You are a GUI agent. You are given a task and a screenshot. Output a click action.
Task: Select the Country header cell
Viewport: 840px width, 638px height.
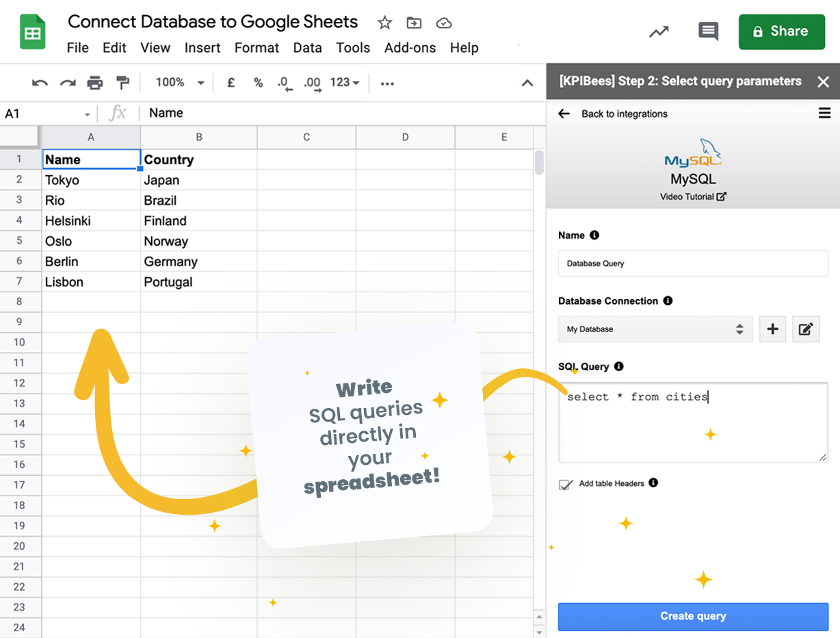pyautogui.click(x=199, y=159)
